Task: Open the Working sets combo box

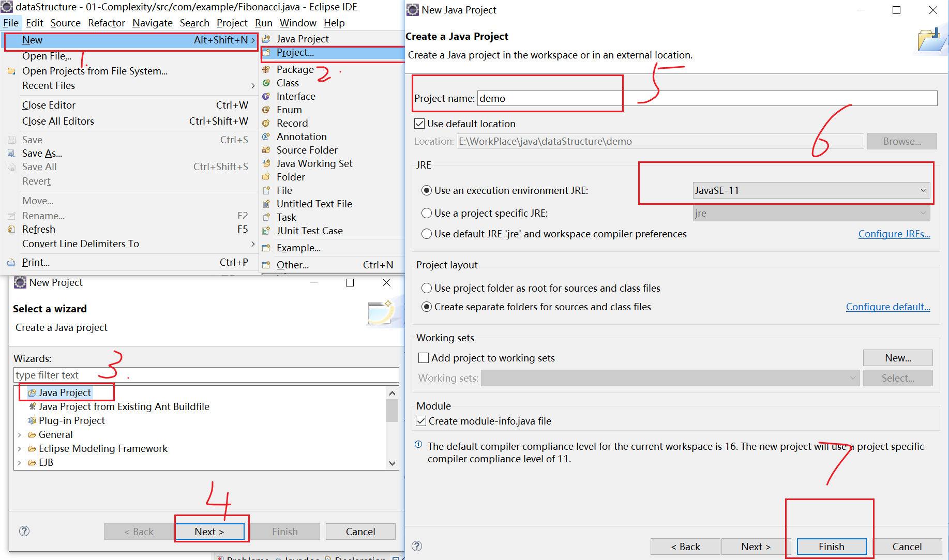Action: click(670, 378)
